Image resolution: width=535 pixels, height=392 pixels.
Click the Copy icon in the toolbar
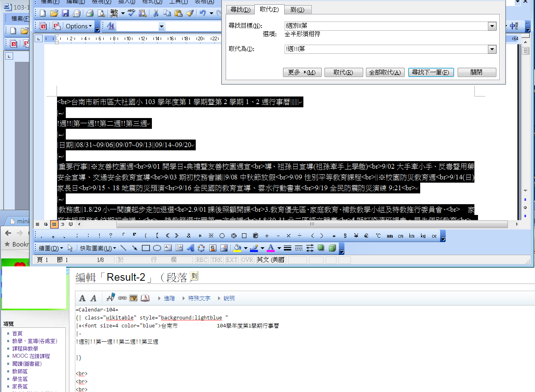point(167,13)
